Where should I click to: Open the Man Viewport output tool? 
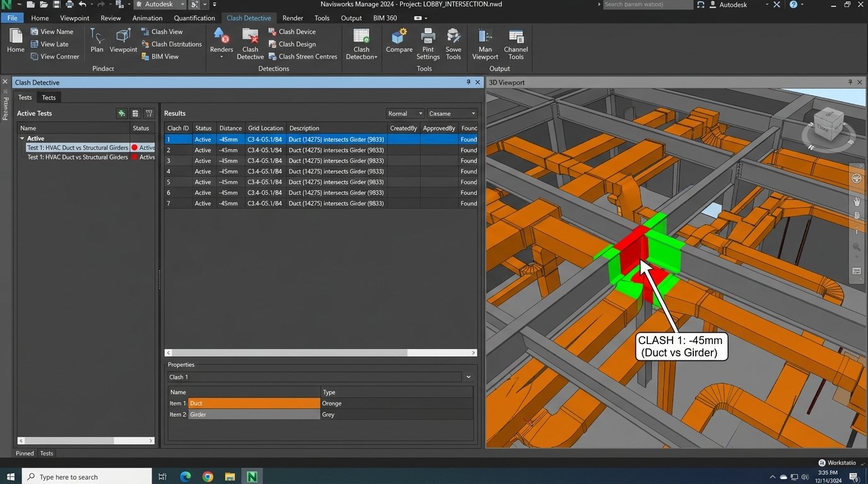485,43
